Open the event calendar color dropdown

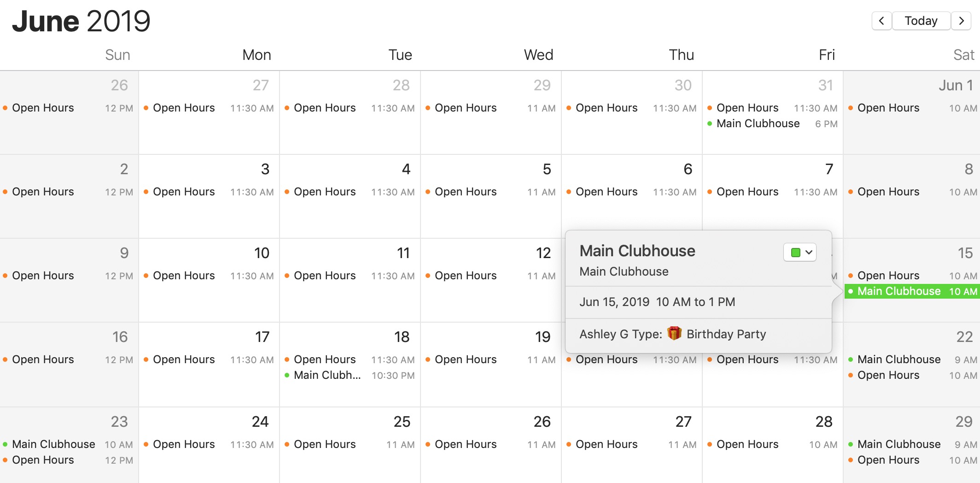coord(800,252)
